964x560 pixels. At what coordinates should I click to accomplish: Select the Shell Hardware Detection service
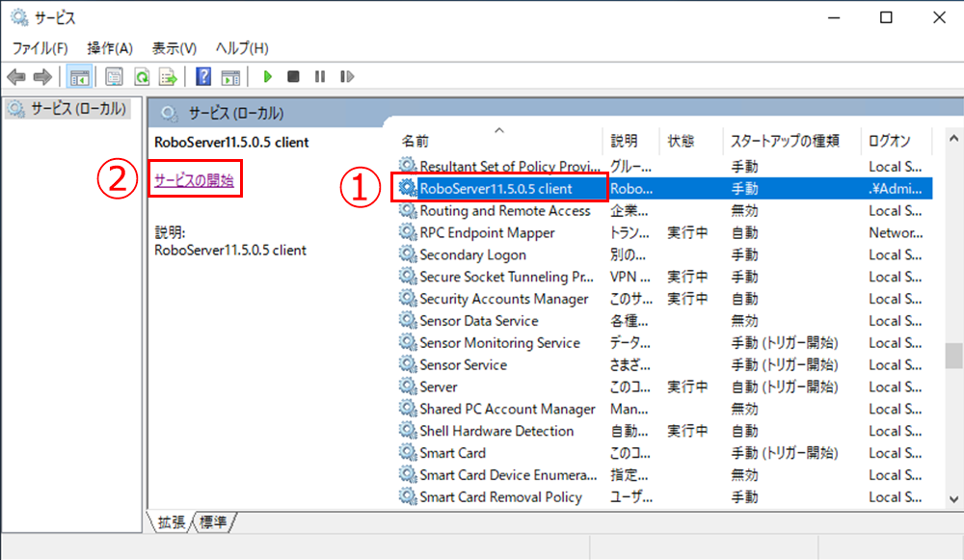[496, 431]
